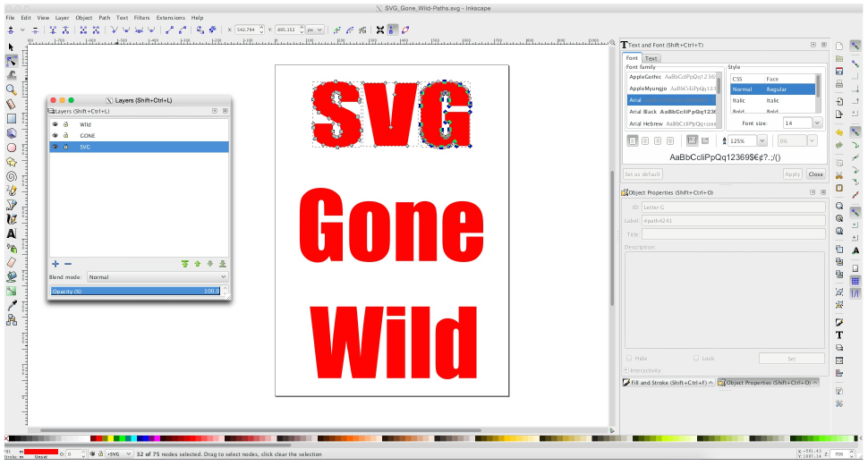Select the Paint Bucket tool
Screen dimensions: 868x466
point(11,276)
